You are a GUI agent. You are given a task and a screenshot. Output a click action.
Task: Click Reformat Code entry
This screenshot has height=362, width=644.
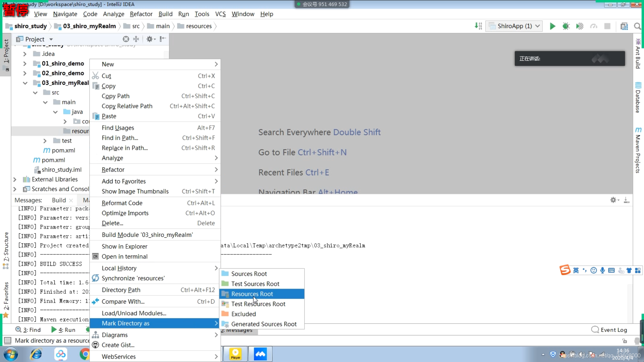pos(155,203)
